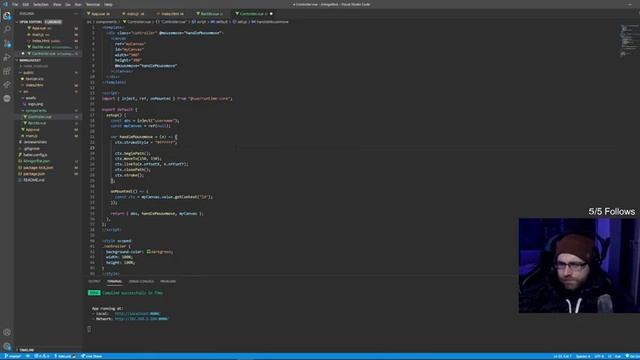Expand the node_modules folder

click(x=48, y=66)
